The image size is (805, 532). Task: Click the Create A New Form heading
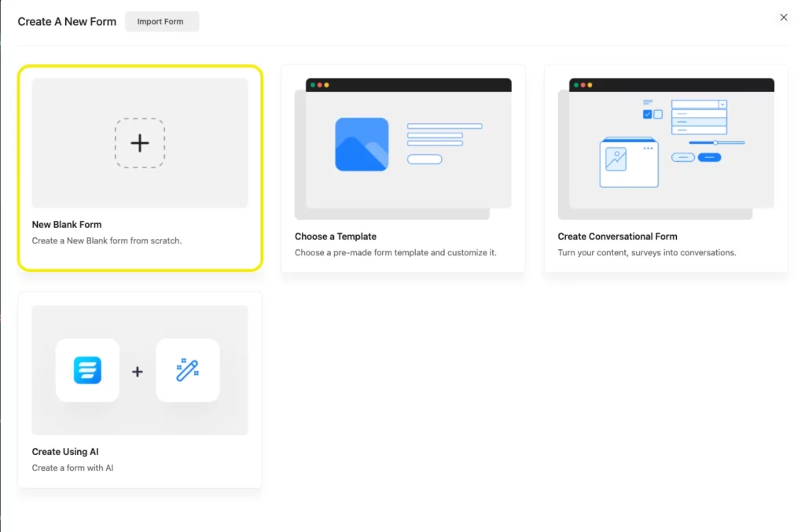coord(67,21)
